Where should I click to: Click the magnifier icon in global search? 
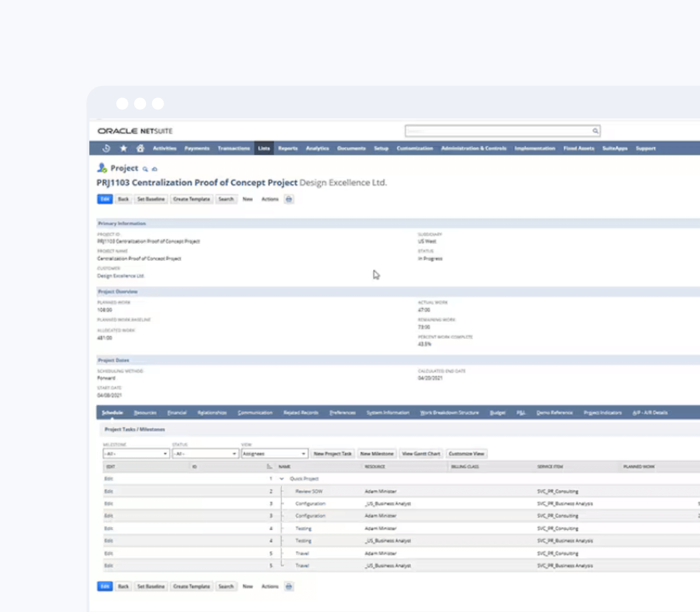pos(595,131)
